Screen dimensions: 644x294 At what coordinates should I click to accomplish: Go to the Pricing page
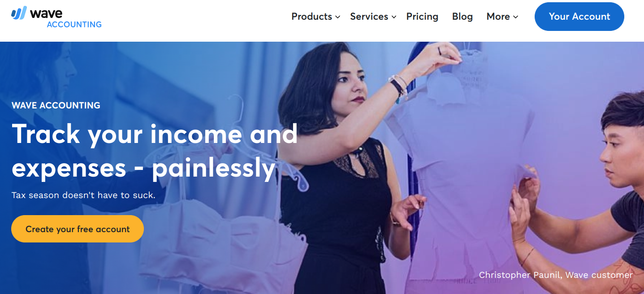click(x=422, y=17)
